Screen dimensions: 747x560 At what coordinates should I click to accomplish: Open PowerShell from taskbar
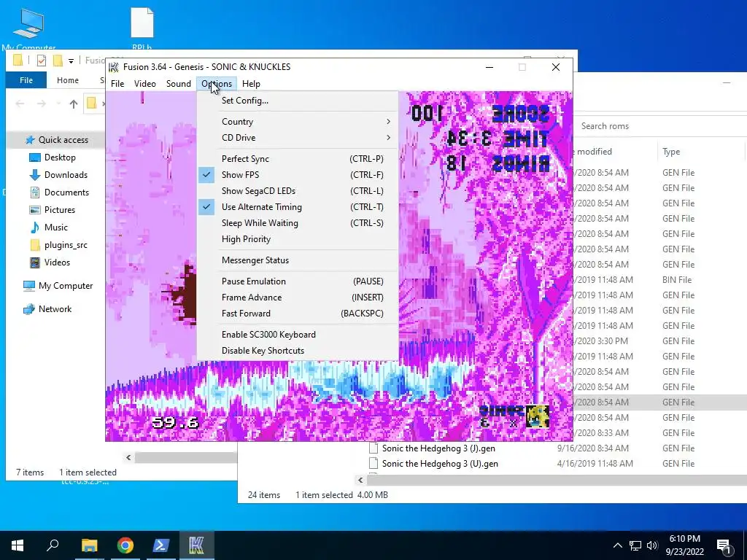[x=161, y=545]
